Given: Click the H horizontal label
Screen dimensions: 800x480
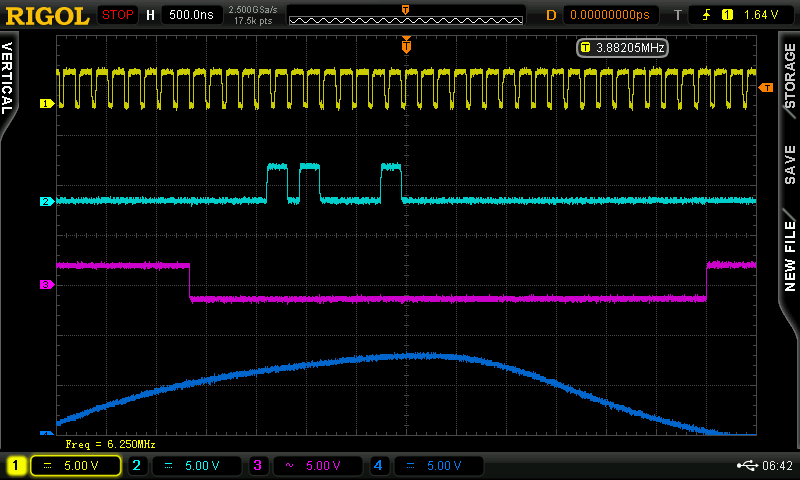Looking at the screenshot, I should (x=150, y=15).
